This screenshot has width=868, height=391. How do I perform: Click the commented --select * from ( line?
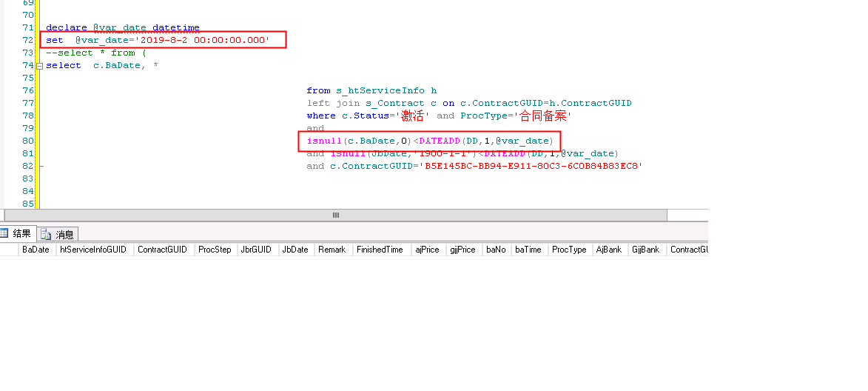click(x=96, y=53)
